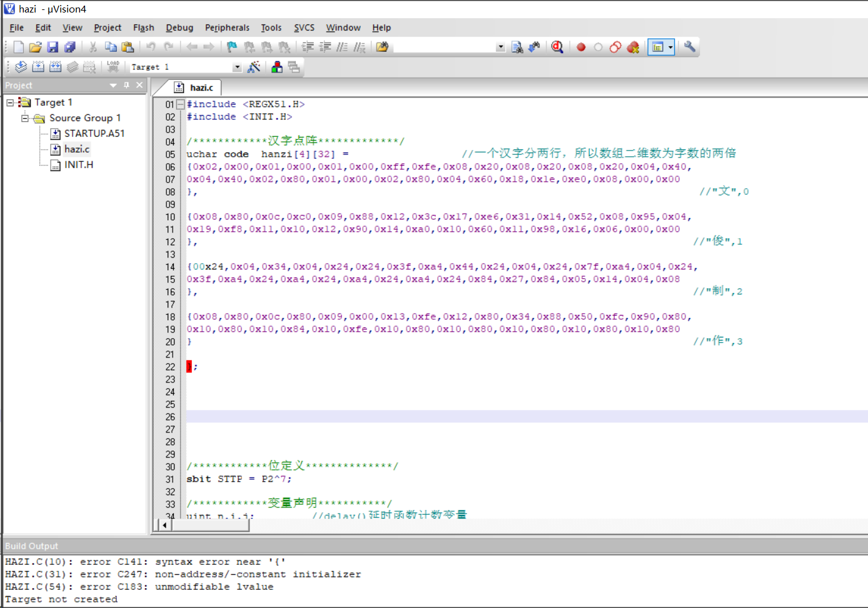Open the Peripherals menu
The image size is (868, 608).
click(227, 27)
